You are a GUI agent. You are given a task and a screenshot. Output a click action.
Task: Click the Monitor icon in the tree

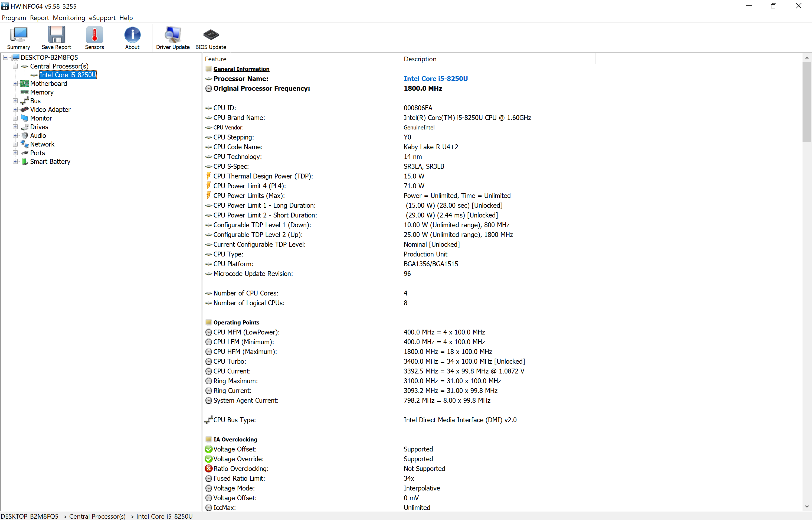[25, 118]
